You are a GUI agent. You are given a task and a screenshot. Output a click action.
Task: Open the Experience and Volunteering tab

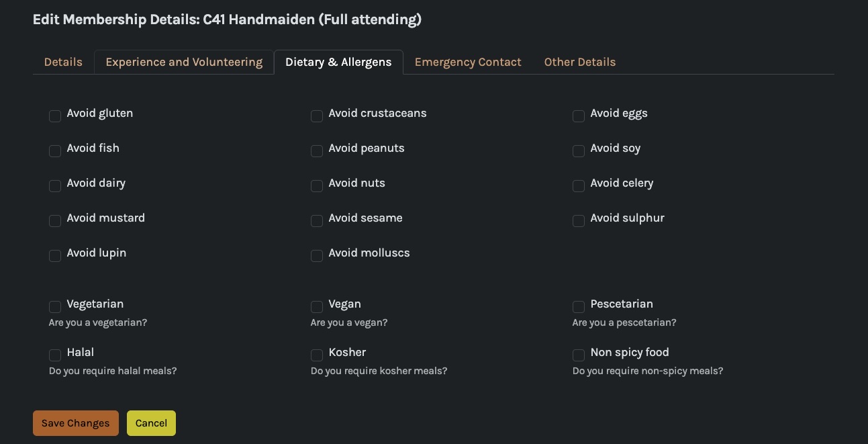(x=184, y=62)
